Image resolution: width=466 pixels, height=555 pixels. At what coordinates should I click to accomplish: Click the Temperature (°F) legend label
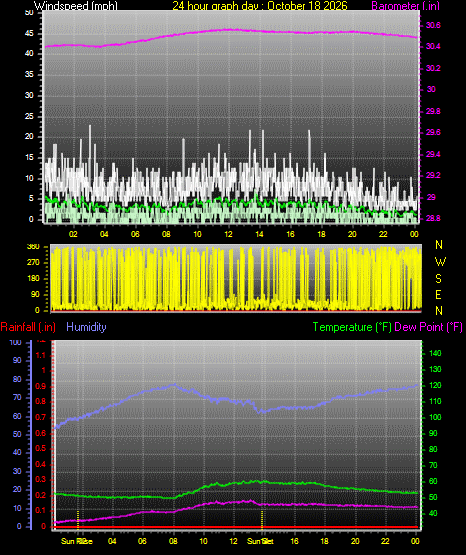(x=352, y=327)
